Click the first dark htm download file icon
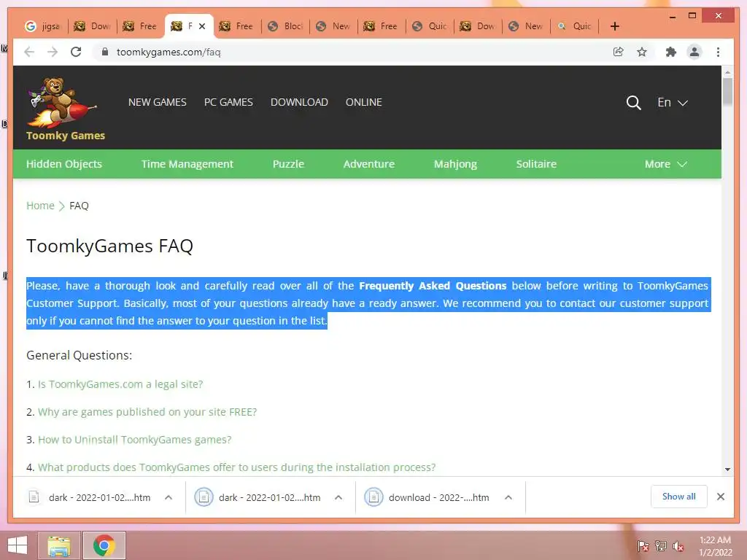The image size is (747, 560). 34,497
